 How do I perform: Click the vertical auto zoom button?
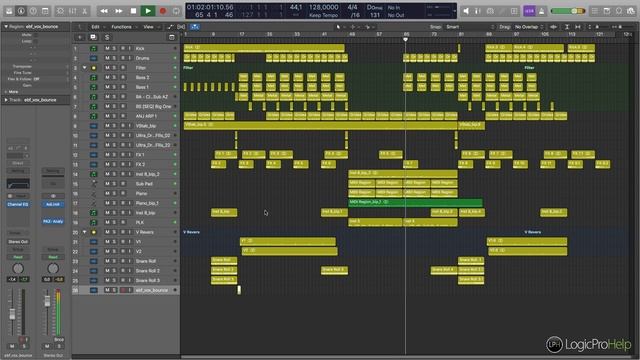coord(567,27)
